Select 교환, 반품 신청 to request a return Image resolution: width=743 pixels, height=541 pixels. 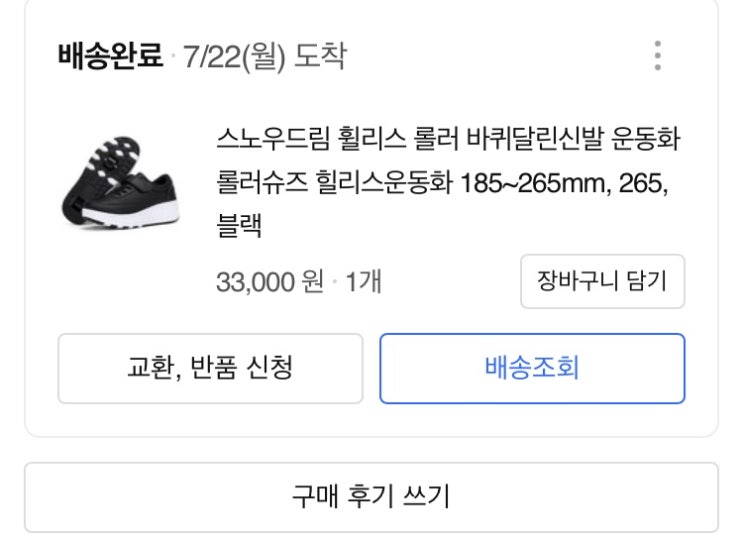[210, 368]
